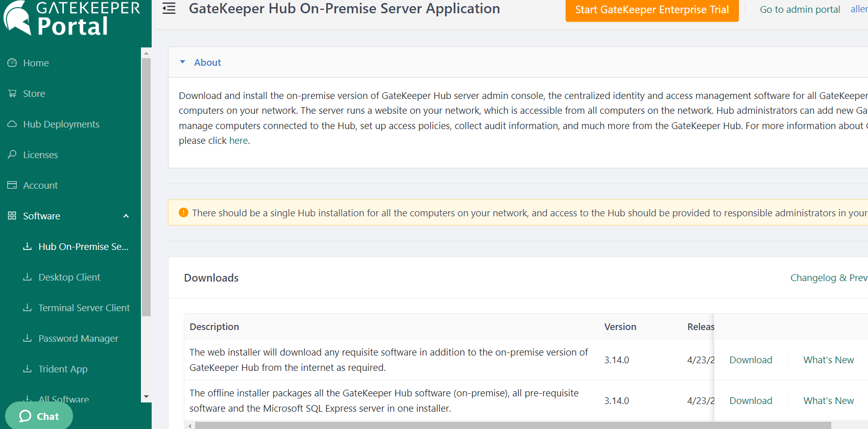Click the chat bubble icon

pos(25,416)
